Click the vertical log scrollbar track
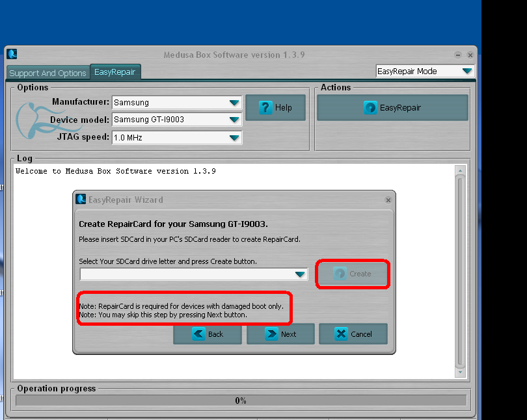527x420 pixels. tap(461, 271)
